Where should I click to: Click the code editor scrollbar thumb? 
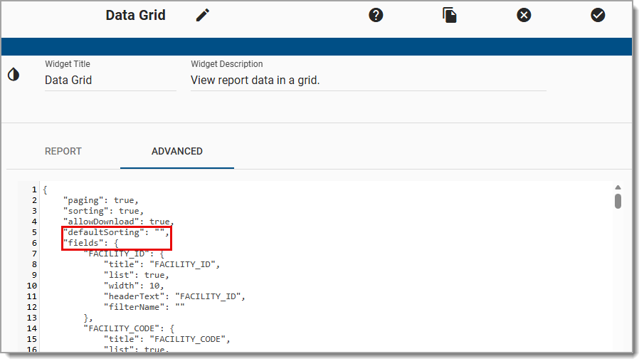(618, 202)
